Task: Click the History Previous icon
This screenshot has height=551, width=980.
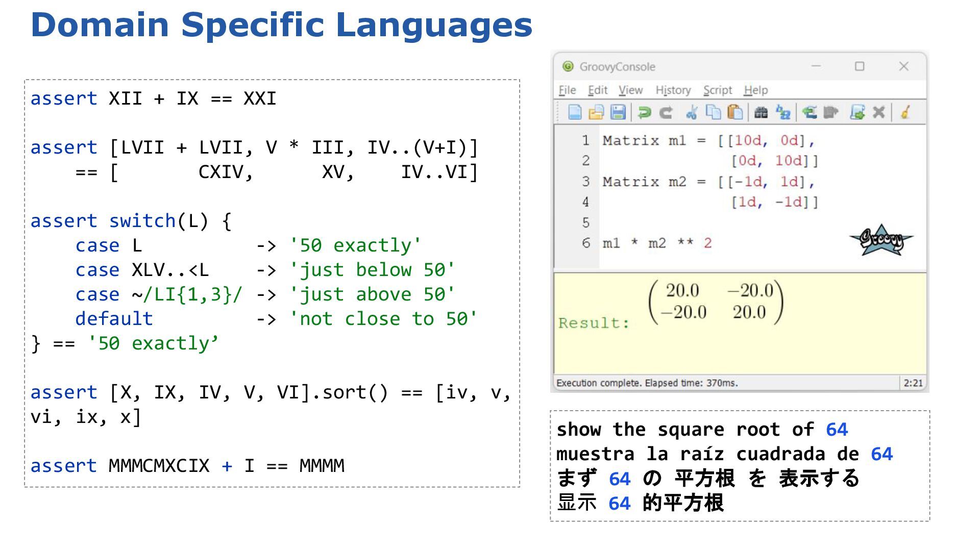Action: point(810,112)
